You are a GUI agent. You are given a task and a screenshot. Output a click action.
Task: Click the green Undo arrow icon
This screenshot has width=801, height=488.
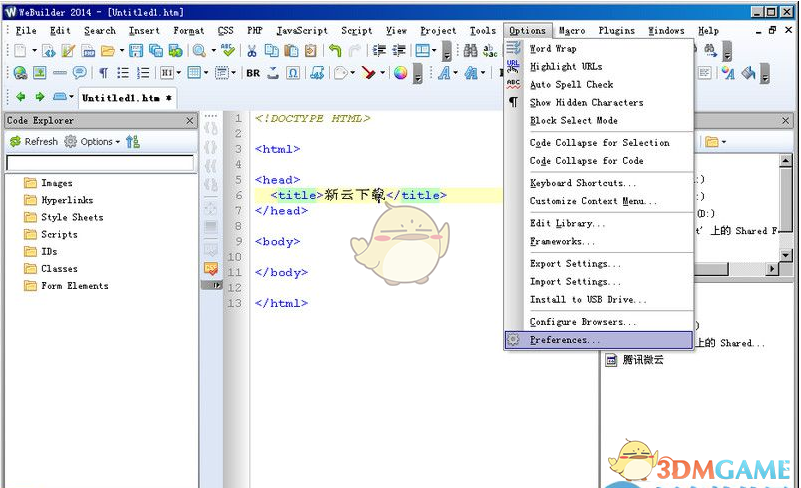click(335, 50)
